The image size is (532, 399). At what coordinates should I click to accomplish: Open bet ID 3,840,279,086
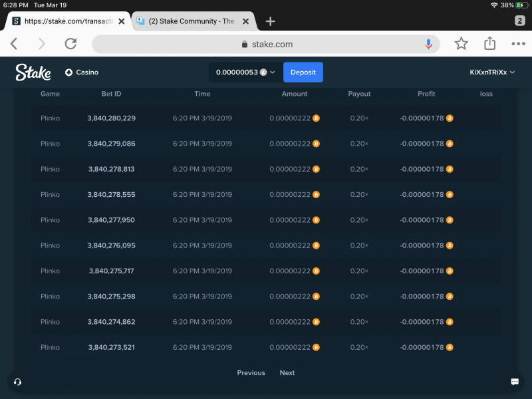pyautogui.click(x=111, y=144)
